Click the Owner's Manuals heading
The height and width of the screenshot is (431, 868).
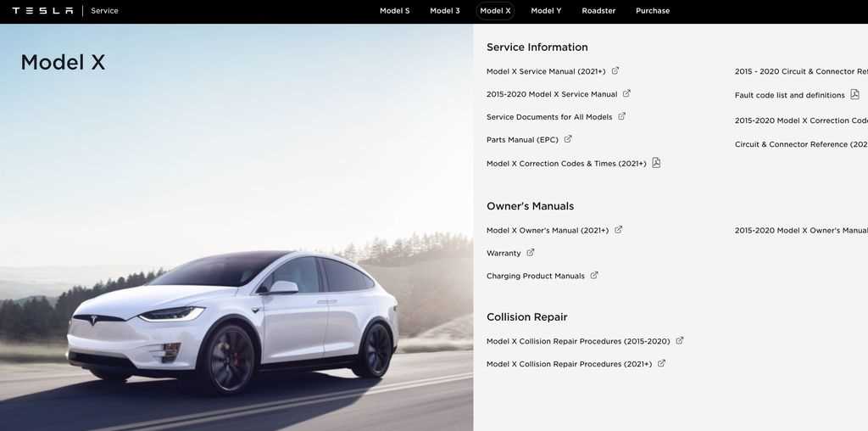click(x=530, y=206)
